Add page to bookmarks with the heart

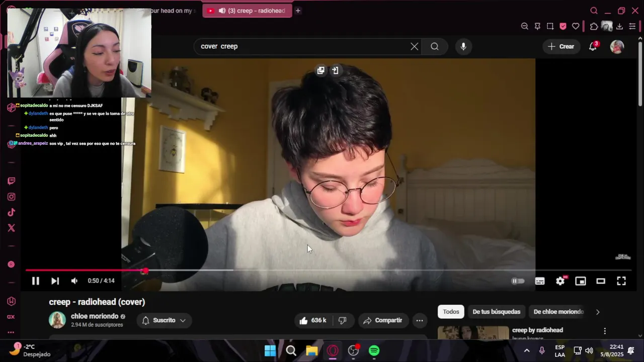point(576,26)
